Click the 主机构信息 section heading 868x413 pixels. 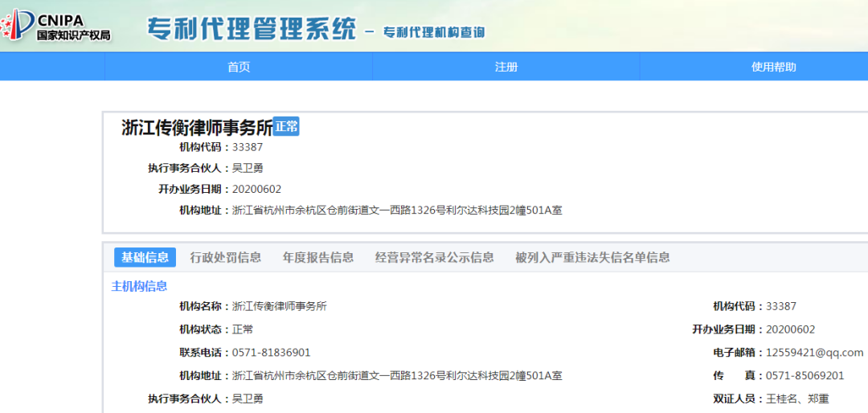(139, 286)
